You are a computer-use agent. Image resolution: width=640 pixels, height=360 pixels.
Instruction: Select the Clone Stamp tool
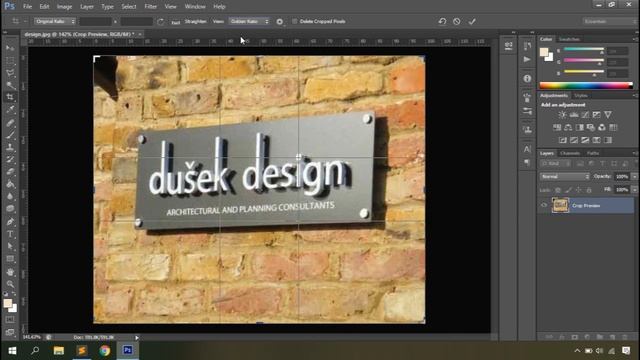pyautogui.click(x=10, y=147)
